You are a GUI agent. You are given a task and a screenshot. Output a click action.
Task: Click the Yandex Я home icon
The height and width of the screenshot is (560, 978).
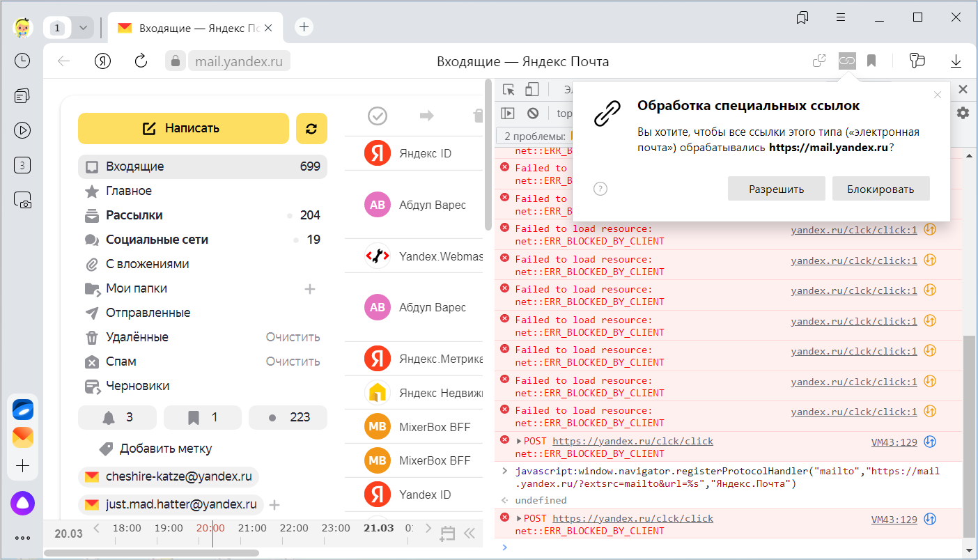click(103, 61)
